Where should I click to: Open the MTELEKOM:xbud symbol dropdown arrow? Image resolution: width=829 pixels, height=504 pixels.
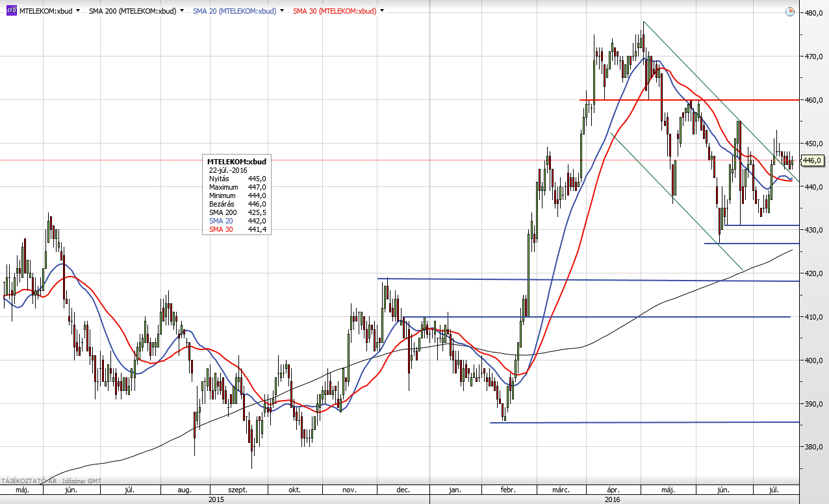(79, 11)
